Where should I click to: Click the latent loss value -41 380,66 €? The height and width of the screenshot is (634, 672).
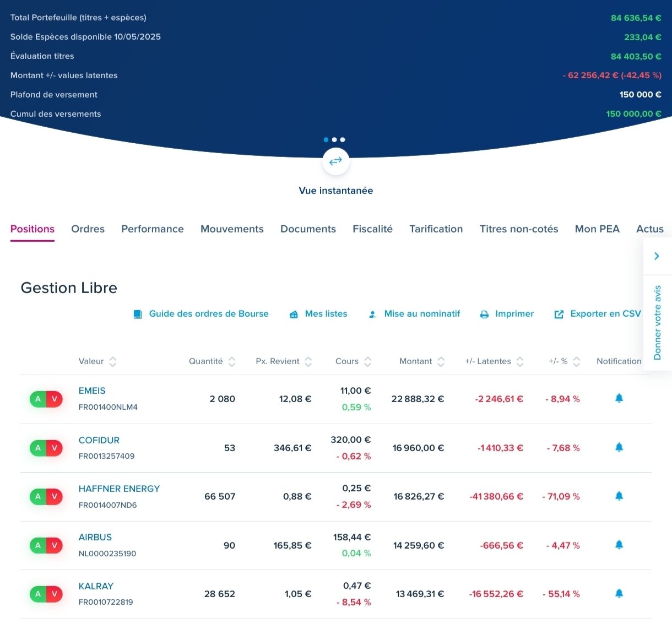[x=496, y=496]
